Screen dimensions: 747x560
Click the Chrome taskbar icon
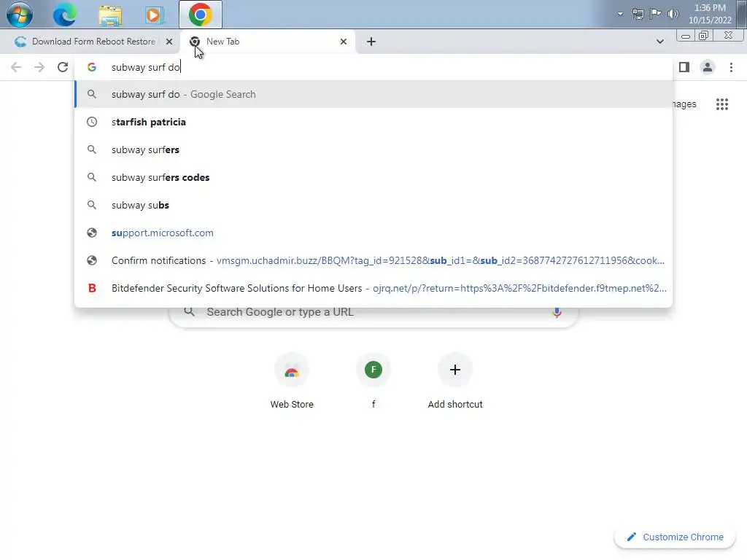coord(200,15)
